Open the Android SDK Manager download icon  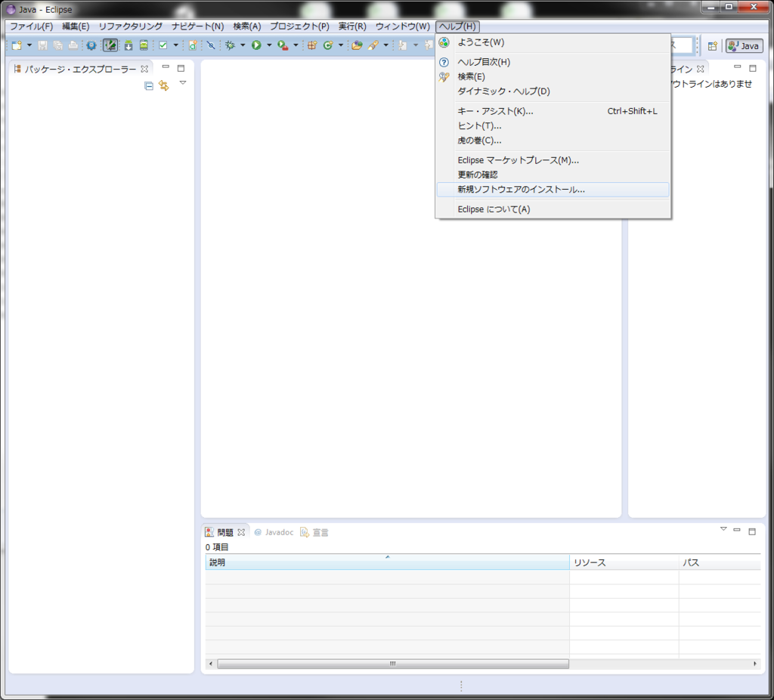pyautogui.click(x=128, y=45)
